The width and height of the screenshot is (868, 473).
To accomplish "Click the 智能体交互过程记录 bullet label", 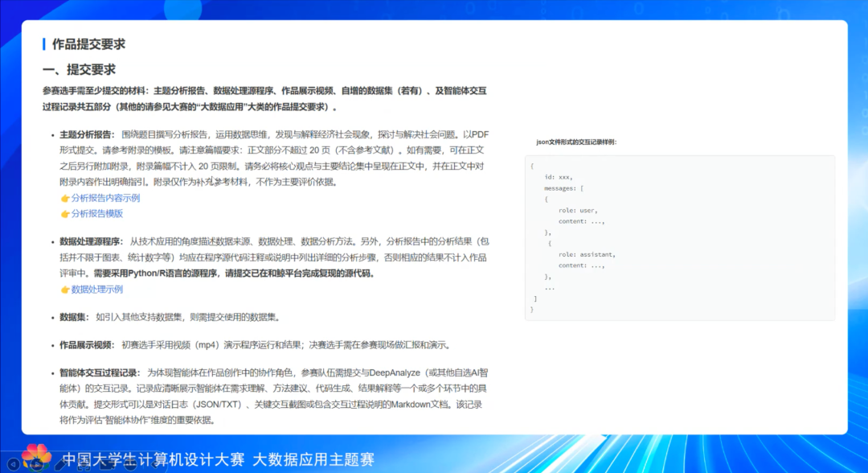I will coord(100,373).
